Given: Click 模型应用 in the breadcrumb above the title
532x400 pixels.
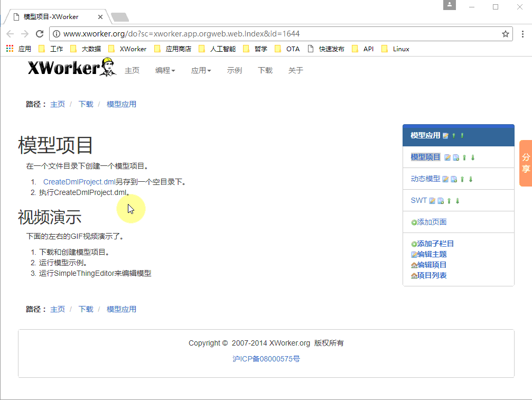Looking at the screenshot, I should tap(122, 104).
